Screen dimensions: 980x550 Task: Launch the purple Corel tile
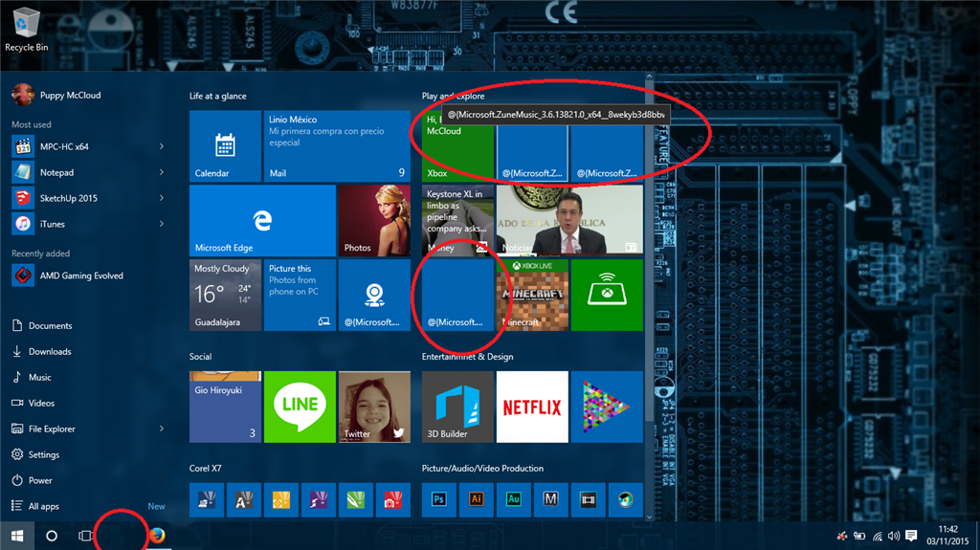click(318, 500)
